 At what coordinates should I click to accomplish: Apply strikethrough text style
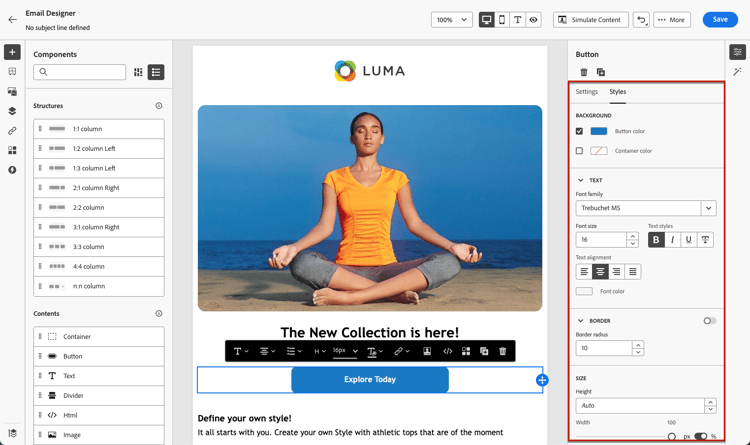[705, 240]
